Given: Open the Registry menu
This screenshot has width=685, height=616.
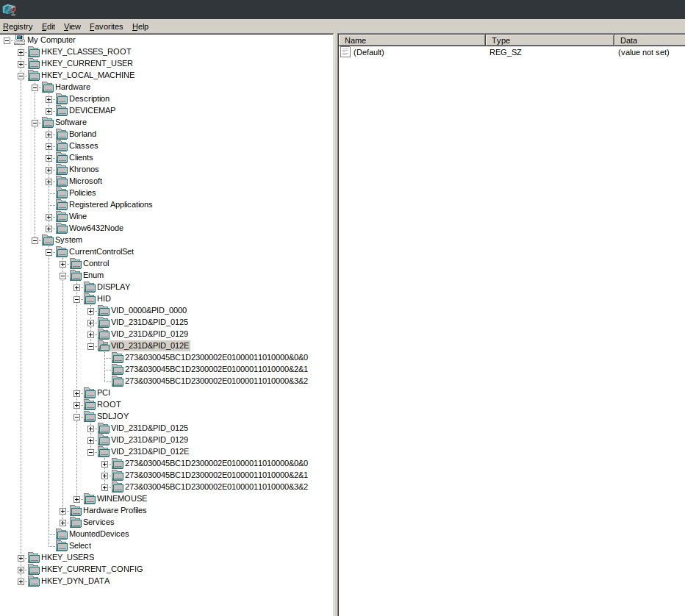Looking at the screenshot, I should 18,26.
